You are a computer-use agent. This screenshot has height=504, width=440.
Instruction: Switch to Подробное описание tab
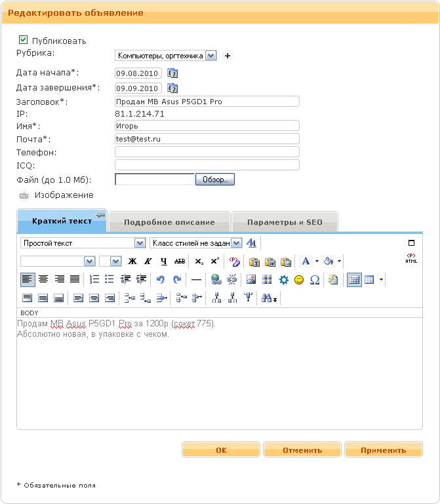170,222
